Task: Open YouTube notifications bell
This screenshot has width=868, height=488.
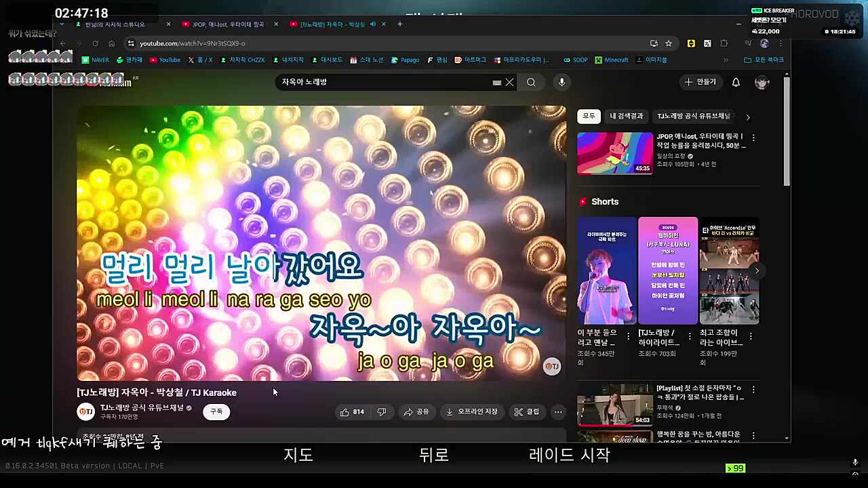Action: point(736,82)
